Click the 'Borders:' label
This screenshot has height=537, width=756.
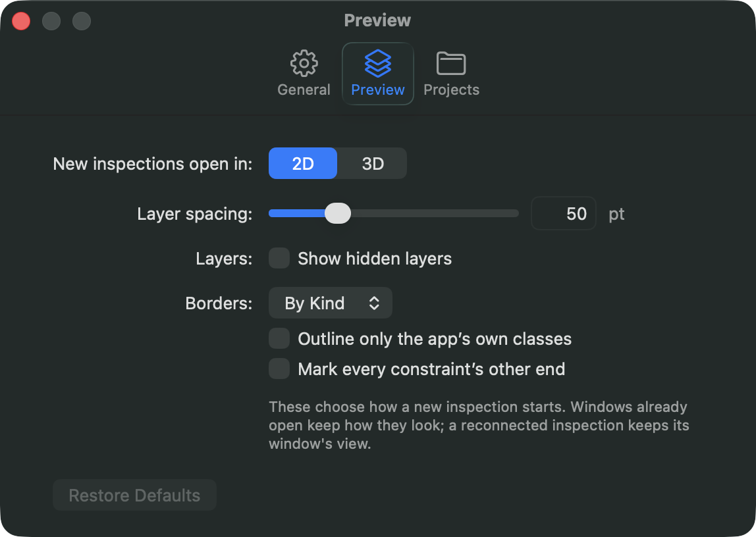[x=219, y=303]
